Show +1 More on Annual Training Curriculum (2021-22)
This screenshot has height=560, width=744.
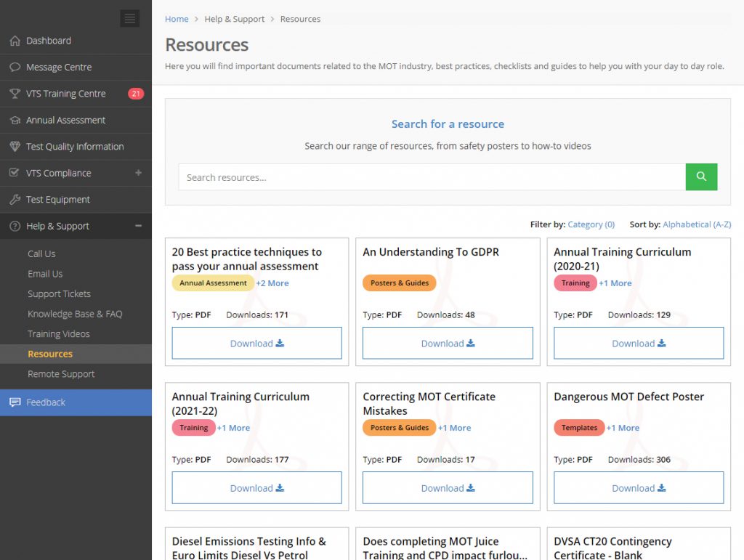point(233,428)
